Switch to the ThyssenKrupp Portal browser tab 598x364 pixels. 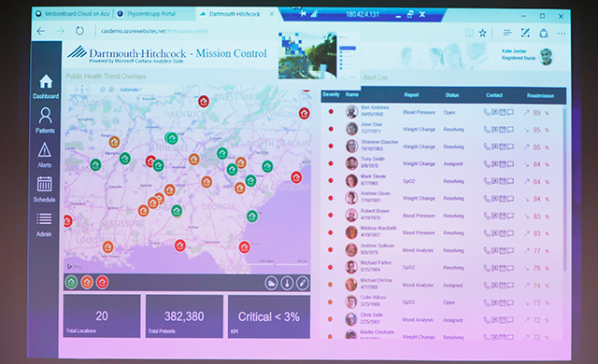click(151, 14)
